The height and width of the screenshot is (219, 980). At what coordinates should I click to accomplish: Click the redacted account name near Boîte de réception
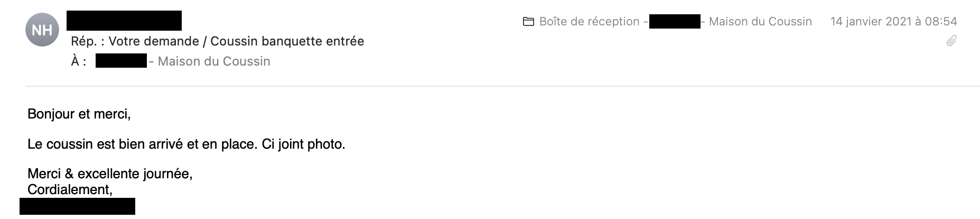pyautogui.click(x=675, y=22)
